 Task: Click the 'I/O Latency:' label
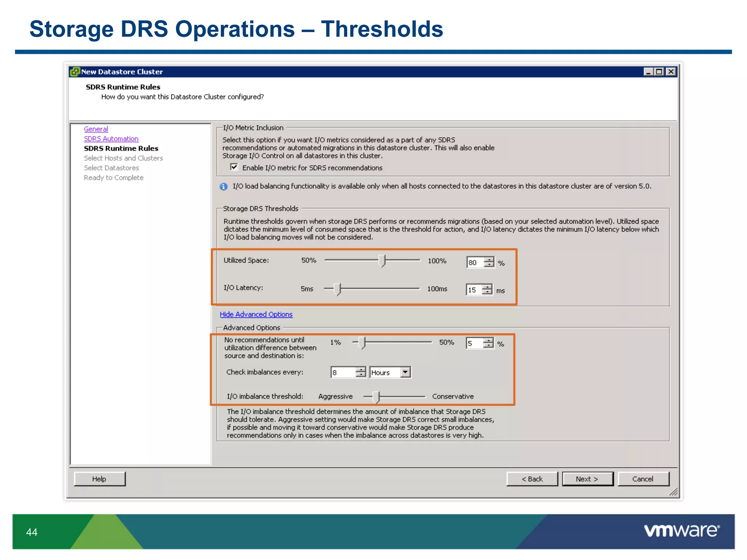click(x=243, y=288)
